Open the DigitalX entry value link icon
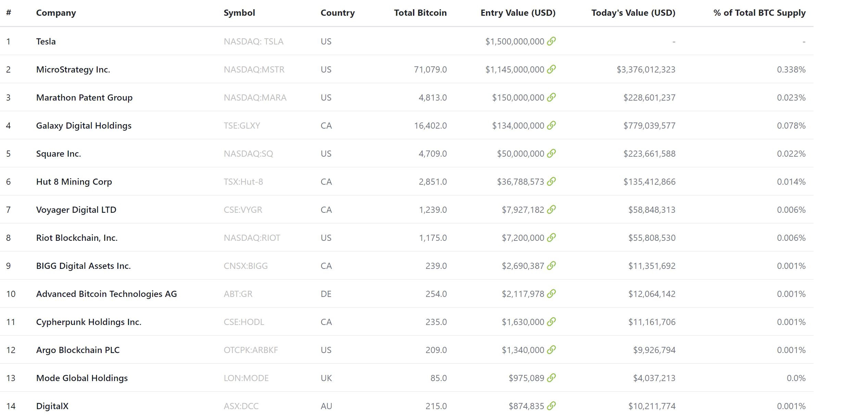 (551, 406)
